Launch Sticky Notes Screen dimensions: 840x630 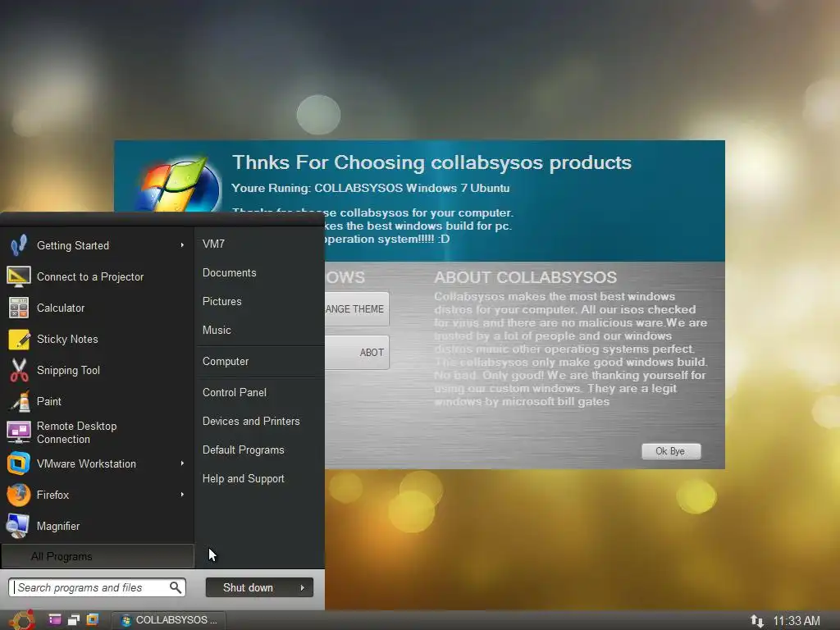pyautogui.click(x=97, y=339)
